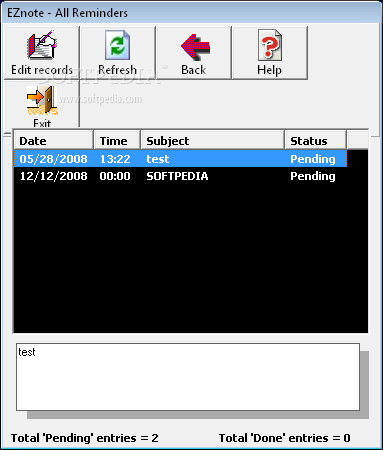Go back using the red arrow
The width and height of the screenshot is (383, 450).
194,53
